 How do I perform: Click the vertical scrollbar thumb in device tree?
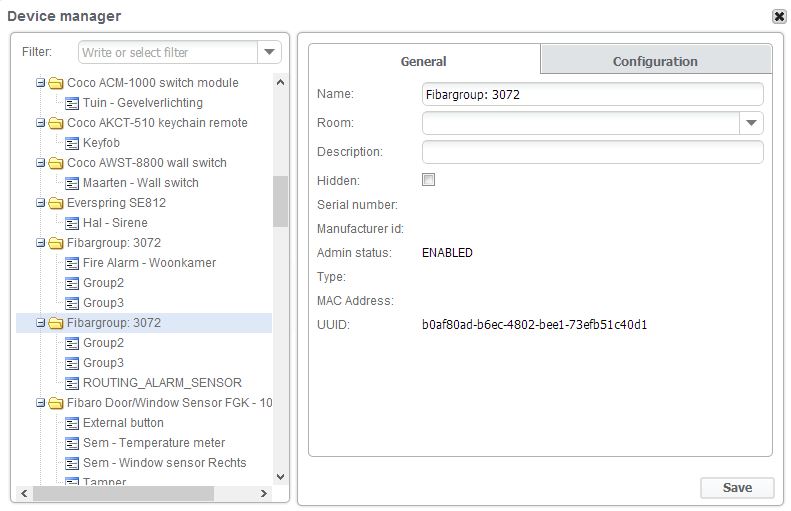click(x=280, y=200)
